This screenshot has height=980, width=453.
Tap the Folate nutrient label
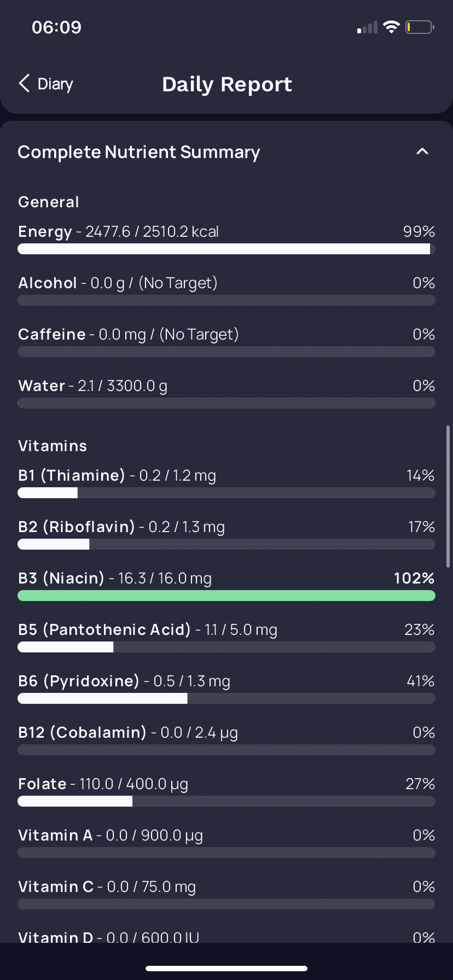click(x=42, y=784)
